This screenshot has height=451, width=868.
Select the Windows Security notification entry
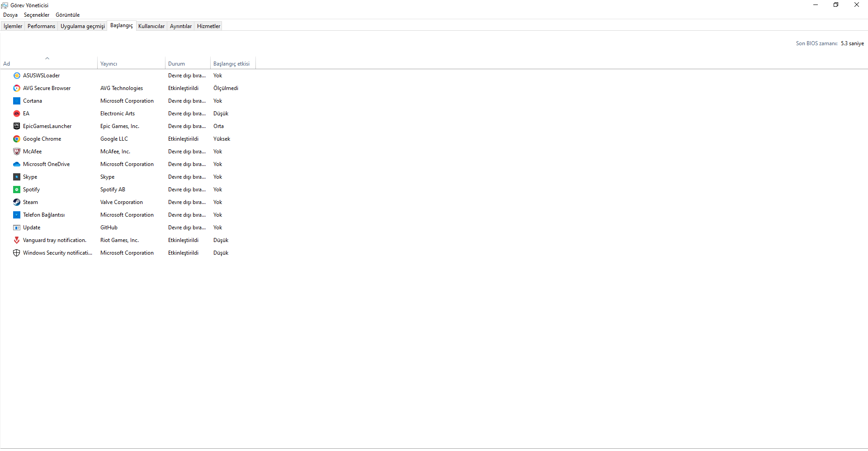point(58,253)
